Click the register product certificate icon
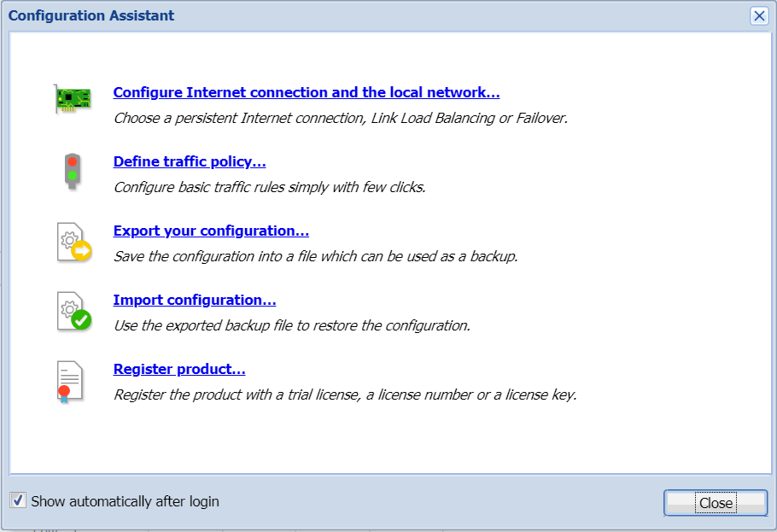The height and width of the screenshot is (532, 777). (70, 381)
